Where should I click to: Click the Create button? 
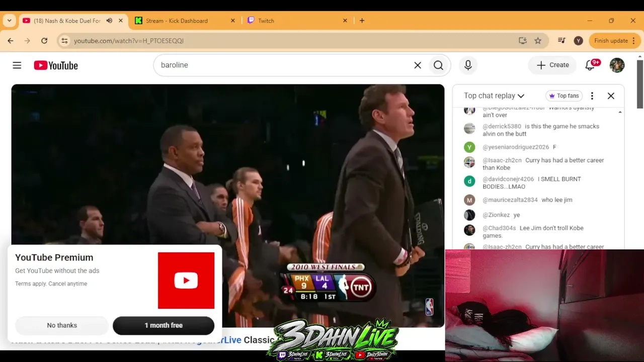point(552,65)
